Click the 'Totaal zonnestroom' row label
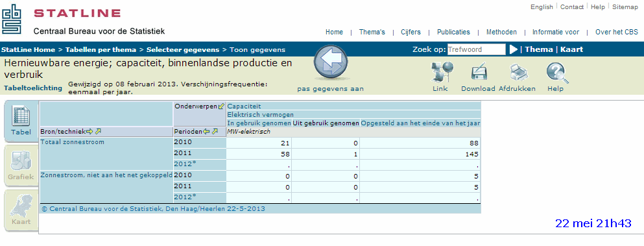The width and height of the screenshot is (644, 246). [x=72, y=142]
